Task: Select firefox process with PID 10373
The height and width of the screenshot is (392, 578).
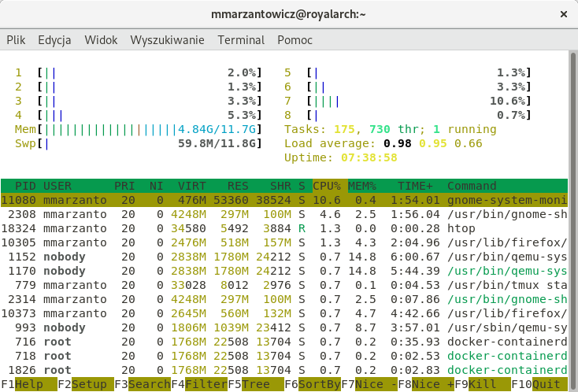Action: pyautogui.click(x=284, y=313)
